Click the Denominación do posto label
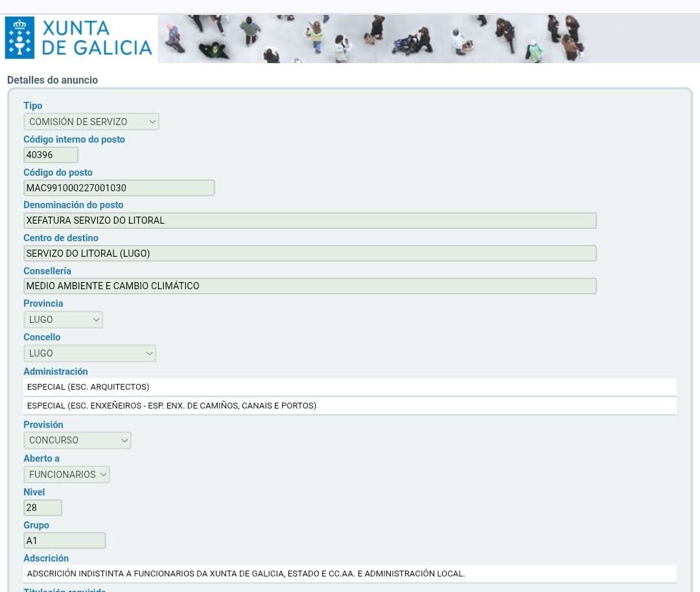 (74, 205)
